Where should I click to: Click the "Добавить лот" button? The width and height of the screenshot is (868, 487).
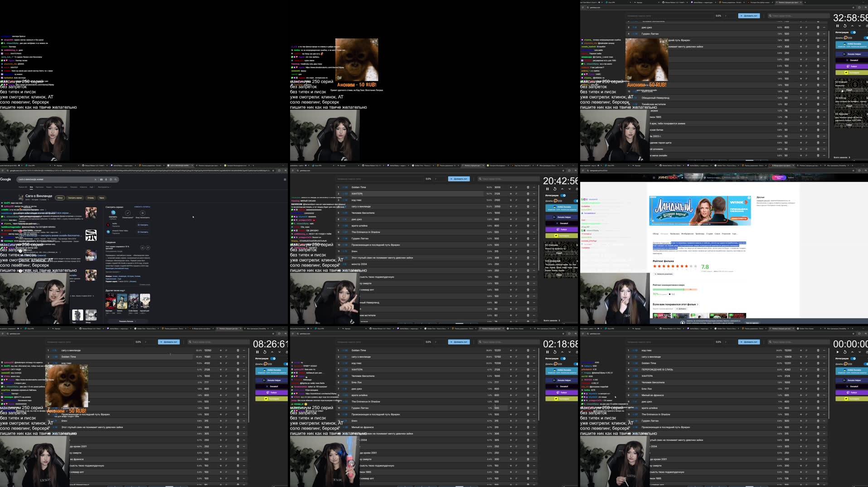pyautogui.click(x=459, y=178)
